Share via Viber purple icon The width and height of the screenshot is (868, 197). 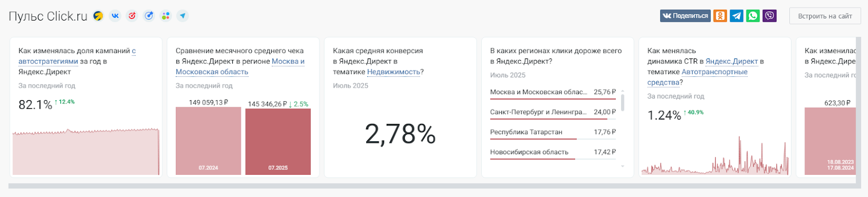tap(769, 16)
